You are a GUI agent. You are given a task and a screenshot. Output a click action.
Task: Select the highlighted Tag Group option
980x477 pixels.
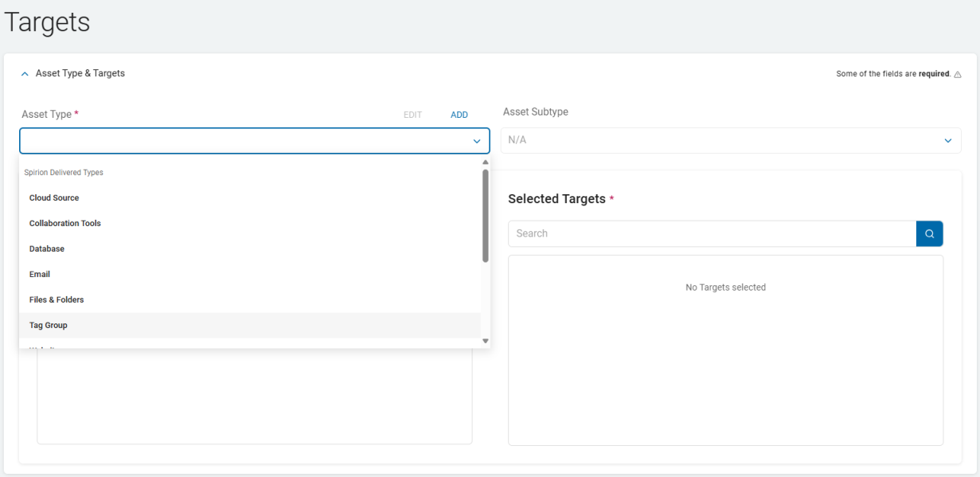point(49,325)
